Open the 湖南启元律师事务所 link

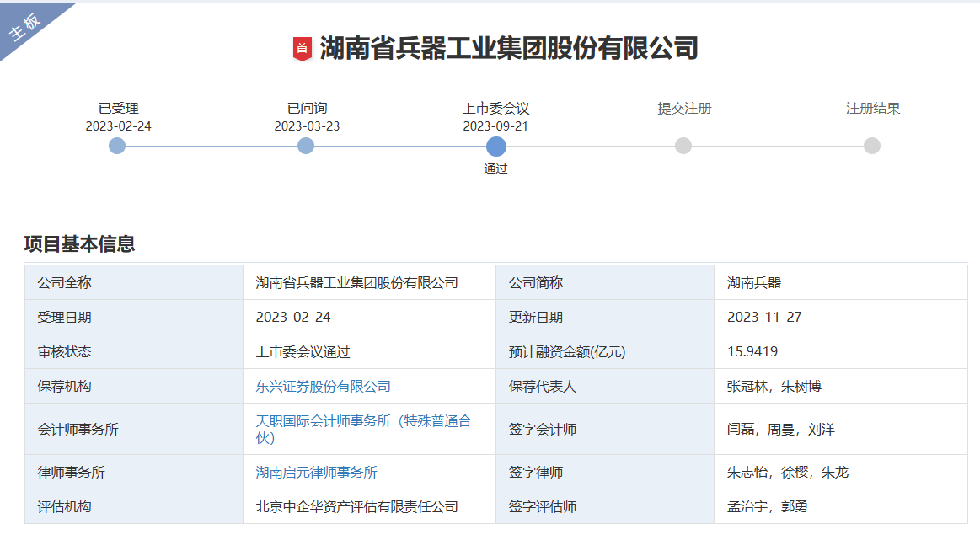click(x=317, y=473)
